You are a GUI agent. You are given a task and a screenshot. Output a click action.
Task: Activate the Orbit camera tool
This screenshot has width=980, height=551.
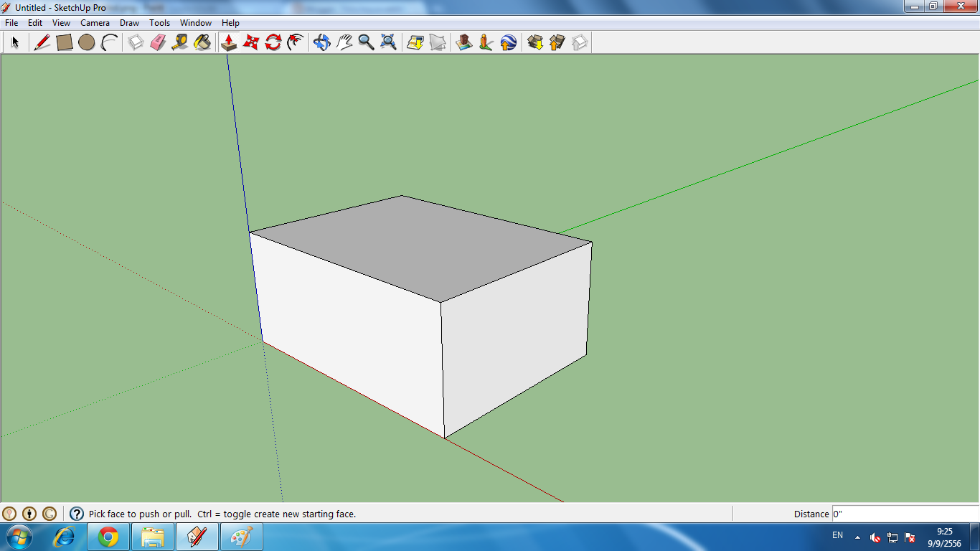[322, 42]
